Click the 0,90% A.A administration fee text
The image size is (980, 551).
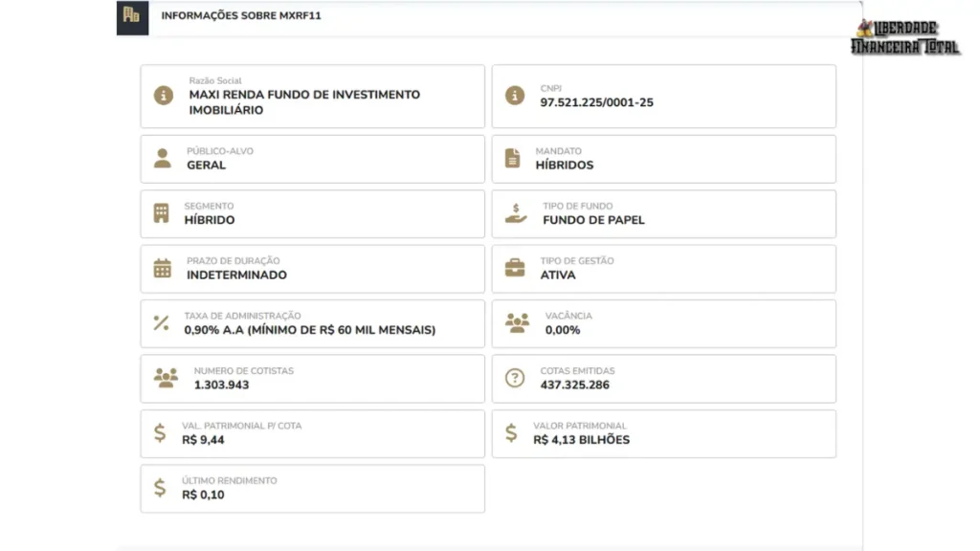310,330
